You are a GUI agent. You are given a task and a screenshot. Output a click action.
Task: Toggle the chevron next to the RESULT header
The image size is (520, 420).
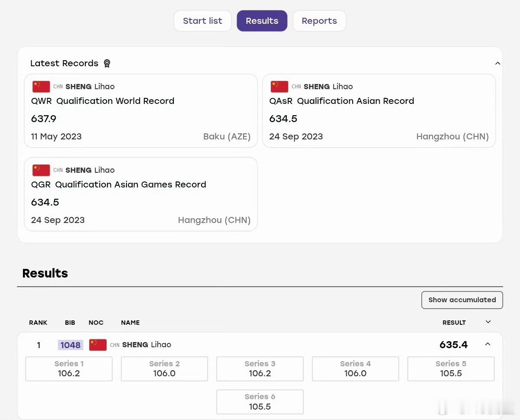488,322
